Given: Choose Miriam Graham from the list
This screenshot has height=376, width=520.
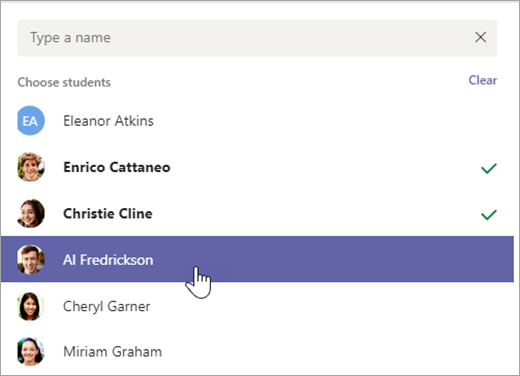Looking at the screenshot, I should [112, 352].
